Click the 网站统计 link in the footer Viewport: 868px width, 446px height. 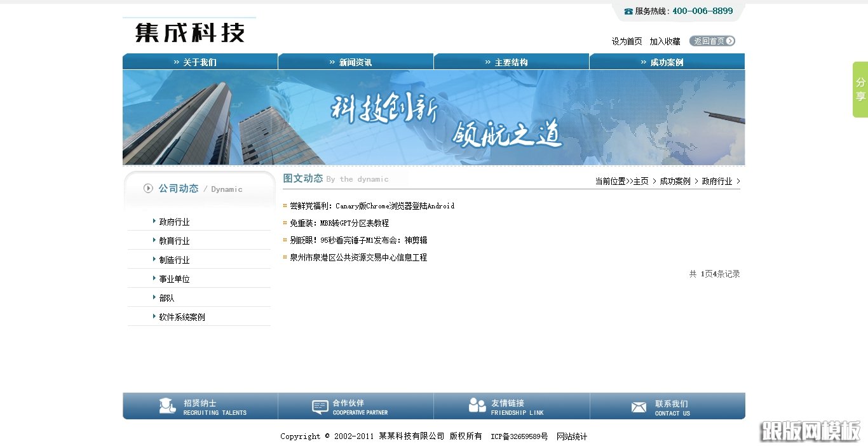[571, 436]
